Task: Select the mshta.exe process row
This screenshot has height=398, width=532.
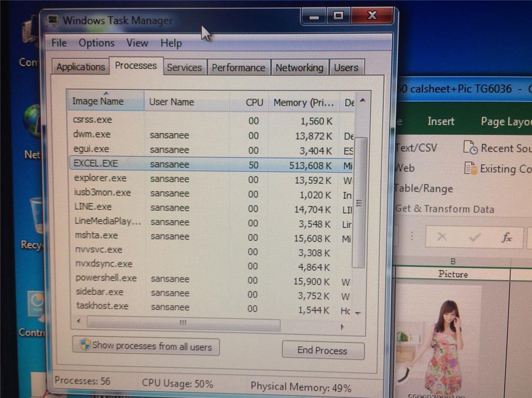Action: [211, 237]
